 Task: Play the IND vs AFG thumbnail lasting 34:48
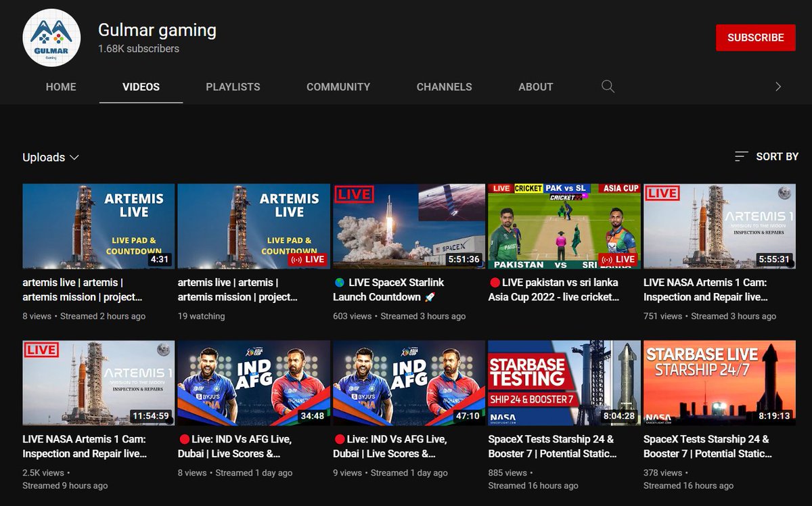click(x=254, y=383)
